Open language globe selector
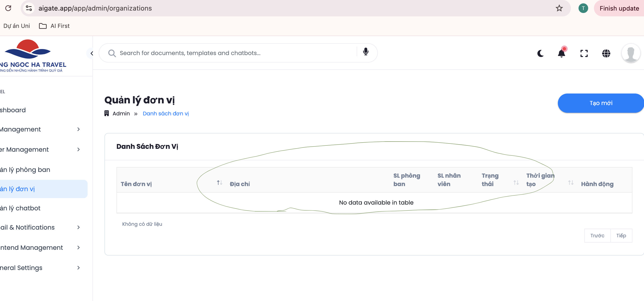Viewport: 644px width, 301px height. 606,53
